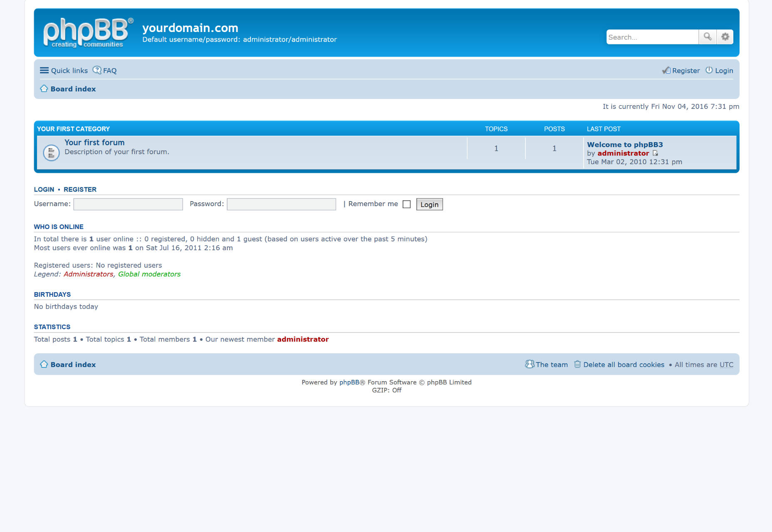Image resolution: width=772 pixels, height=532 pixels.
Task: Open the YOUR FIRST CATEGORY header link
Action: coord(74,129)
